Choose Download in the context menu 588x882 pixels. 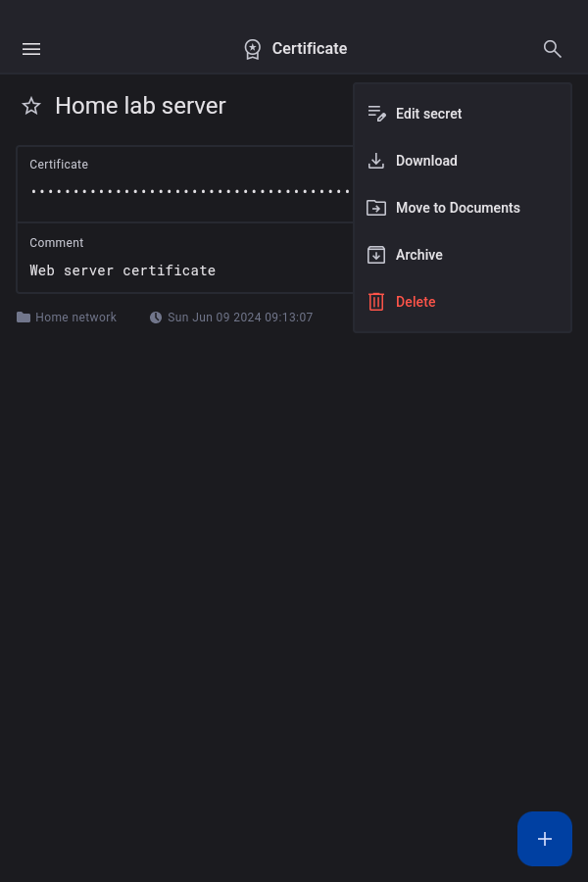[x=426, y=161]
